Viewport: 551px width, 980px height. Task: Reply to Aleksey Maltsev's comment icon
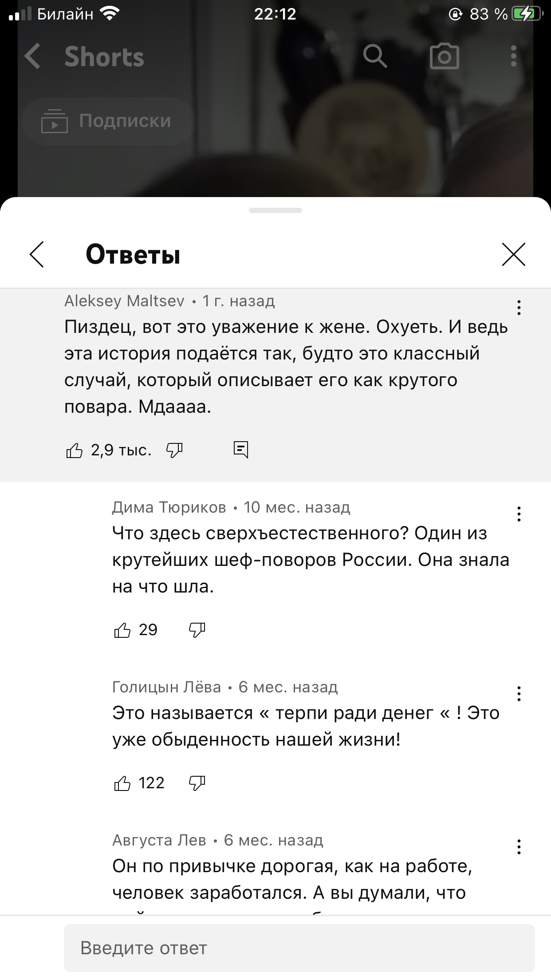pos(241,450)
